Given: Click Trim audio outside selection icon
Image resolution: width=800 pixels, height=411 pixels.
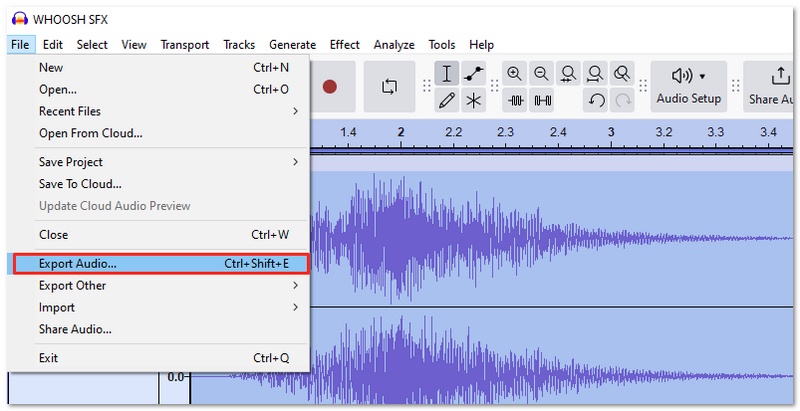Looking at the screenshot, I should [x=515, y=100].
